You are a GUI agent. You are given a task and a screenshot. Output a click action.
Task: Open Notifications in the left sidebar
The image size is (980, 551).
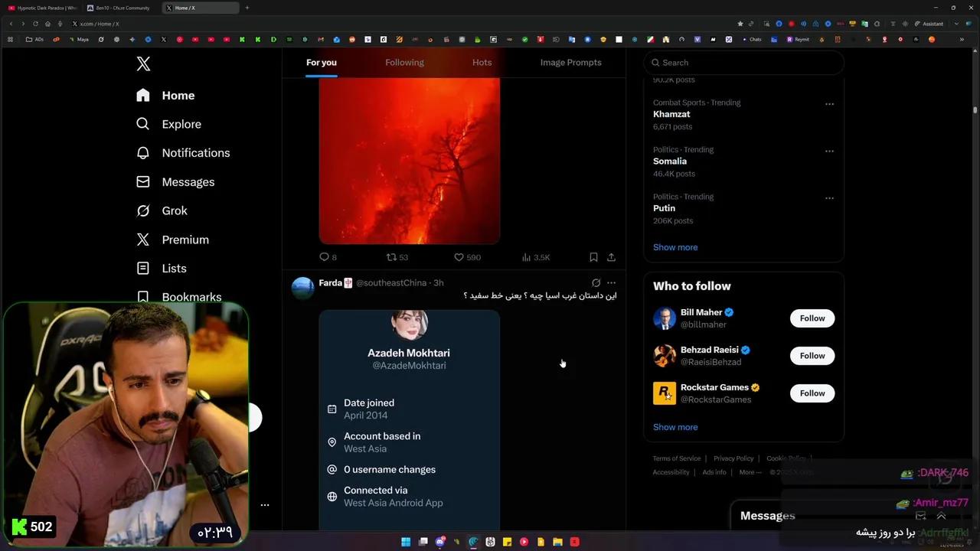coord(195,152)
